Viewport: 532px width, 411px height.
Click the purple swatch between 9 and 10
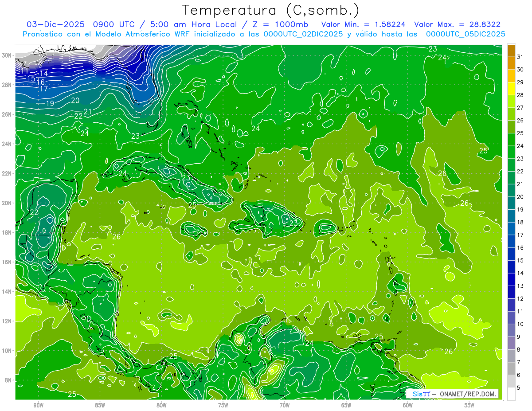coord(512,331)
